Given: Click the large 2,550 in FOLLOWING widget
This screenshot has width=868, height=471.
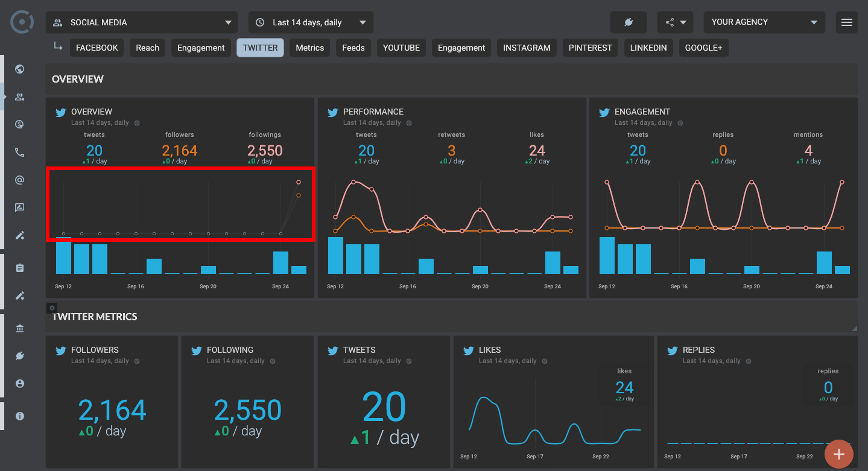Looking at the screenshot, I should coord(248,411).
